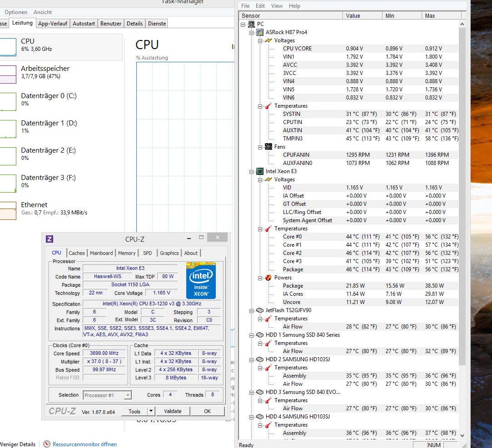
Task: Click the Fans icon in sensor tree
Action: (268, 146)
